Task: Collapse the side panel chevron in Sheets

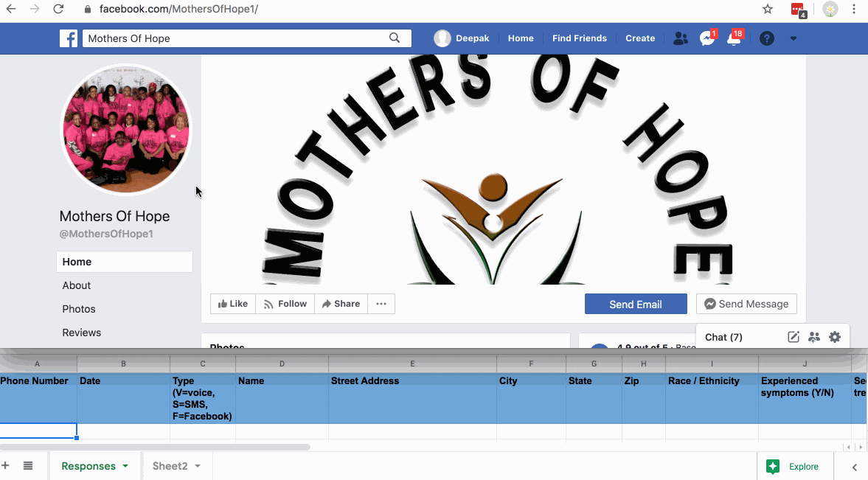Action: (855, 467)
